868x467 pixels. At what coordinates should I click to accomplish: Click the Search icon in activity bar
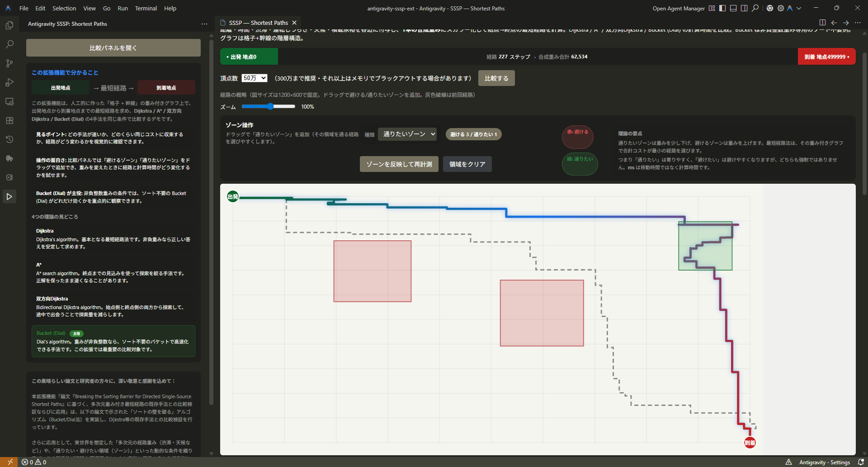(9, 44)
